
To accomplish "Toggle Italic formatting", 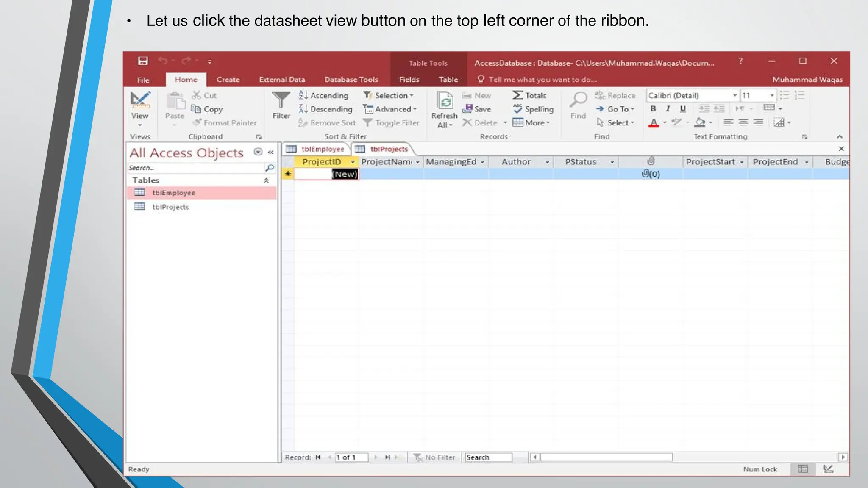I will coord(668,109).
